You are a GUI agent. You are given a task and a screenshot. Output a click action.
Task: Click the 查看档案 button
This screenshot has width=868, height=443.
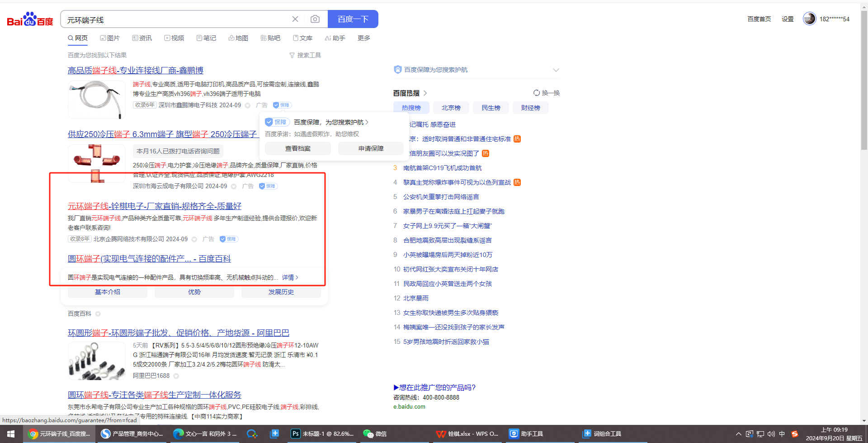297,148
